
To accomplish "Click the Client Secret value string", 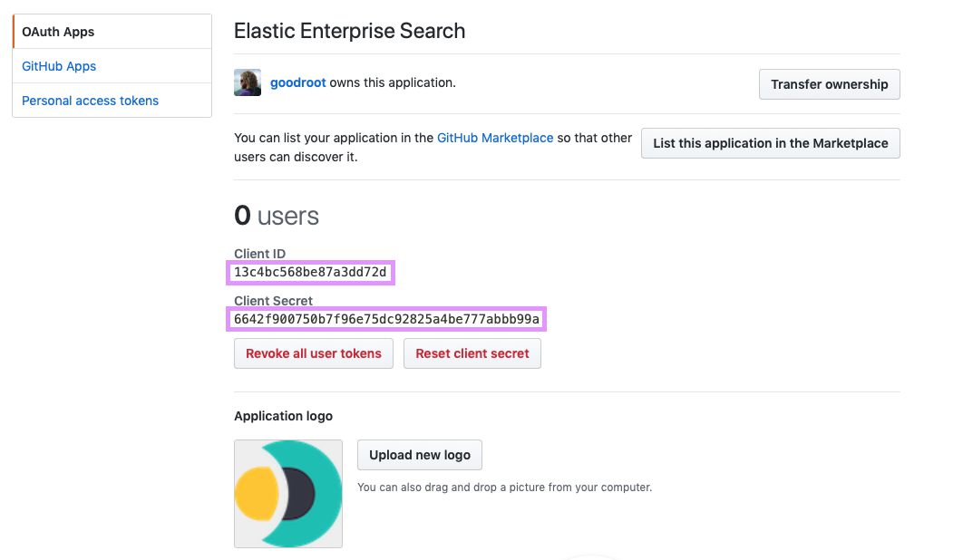I will click(x=386, y=319).
